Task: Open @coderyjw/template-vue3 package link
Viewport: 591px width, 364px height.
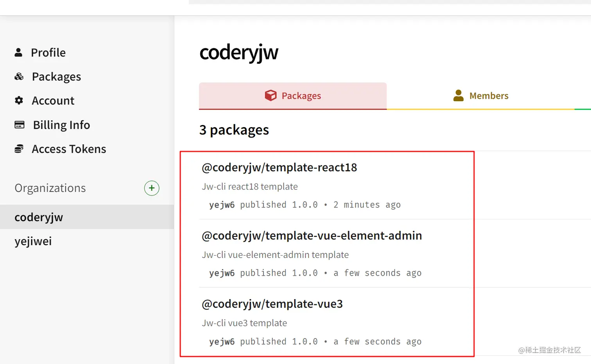Action: (x=272, y=304)
